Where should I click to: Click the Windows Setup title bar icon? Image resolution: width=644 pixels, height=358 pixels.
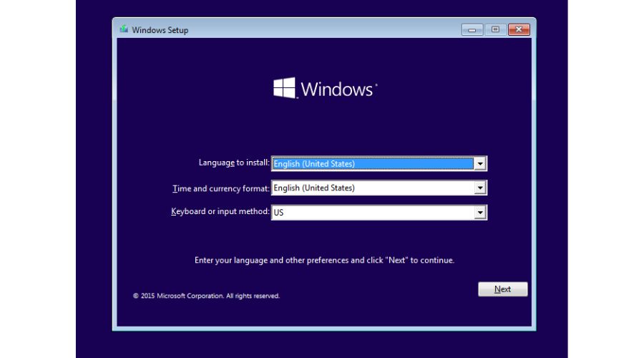[124, 29]
